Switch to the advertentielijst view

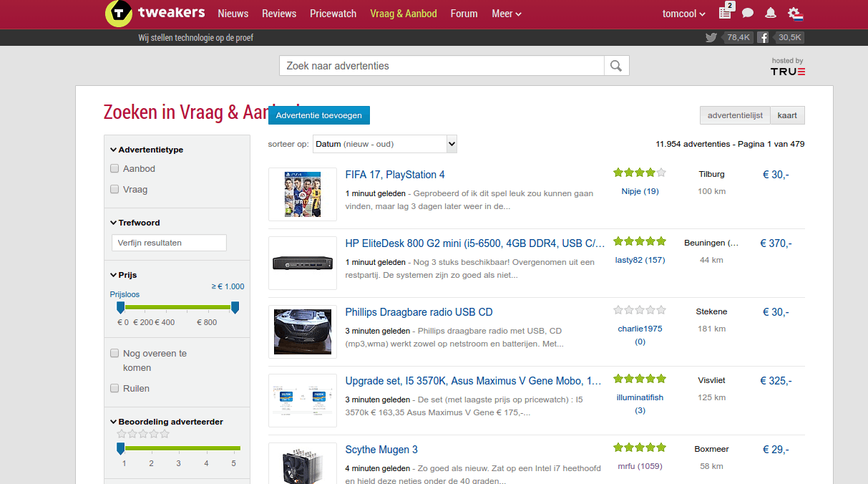coord(735,115)
